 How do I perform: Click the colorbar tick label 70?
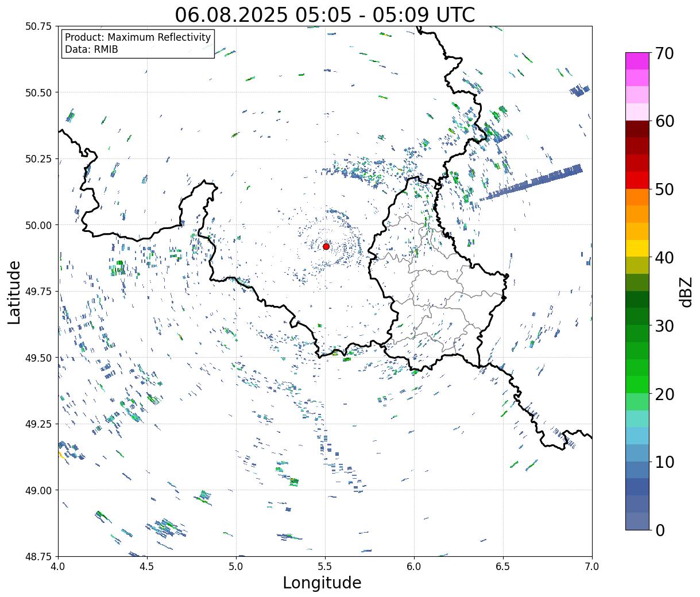pyautogui.click(x=664, y=53)
